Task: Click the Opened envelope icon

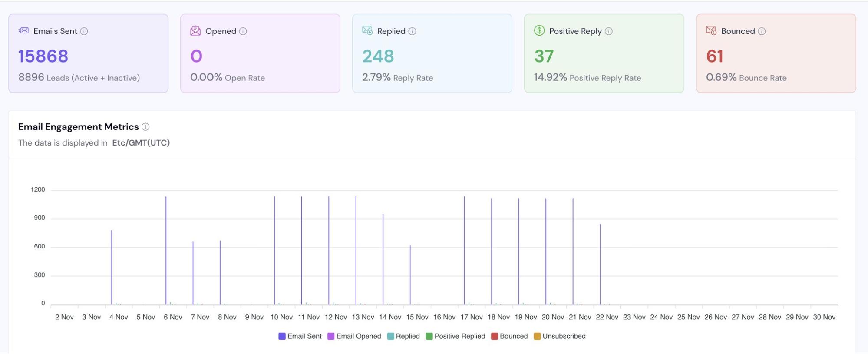Action: (x=195, y=30)
